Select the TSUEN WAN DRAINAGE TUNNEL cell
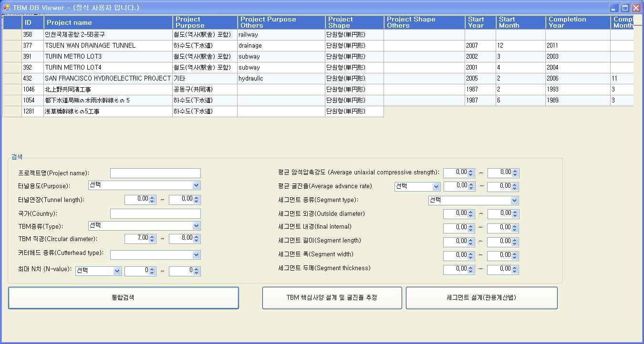This screenshot has width=644, height=344. click(x=108, y=46)
